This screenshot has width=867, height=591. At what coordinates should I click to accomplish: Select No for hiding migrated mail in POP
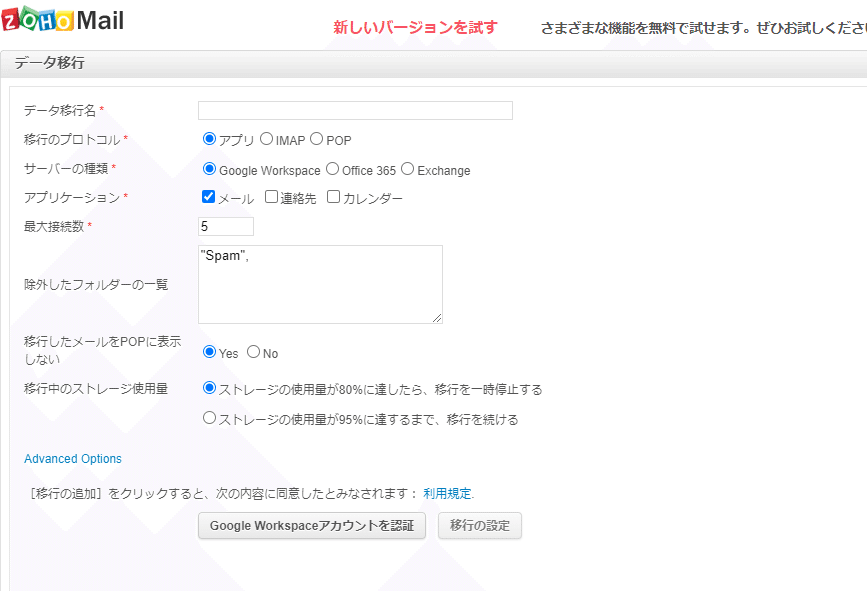click(253, 352)
